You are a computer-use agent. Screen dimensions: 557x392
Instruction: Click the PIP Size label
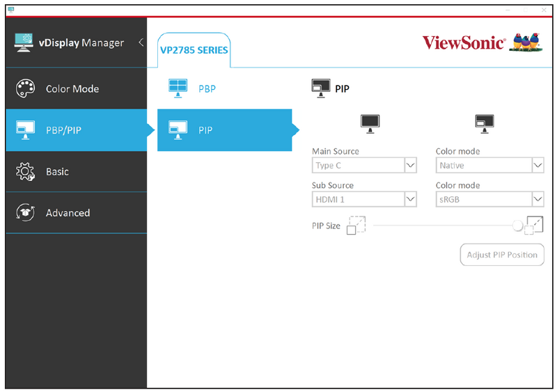pyautogui.click(x=326, y=226)
